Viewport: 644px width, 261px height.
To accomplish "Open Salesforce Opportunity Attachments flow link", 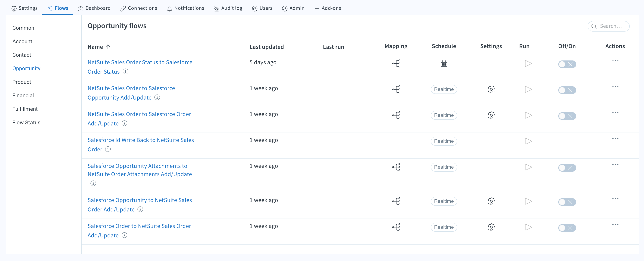I will click(139, 170).
